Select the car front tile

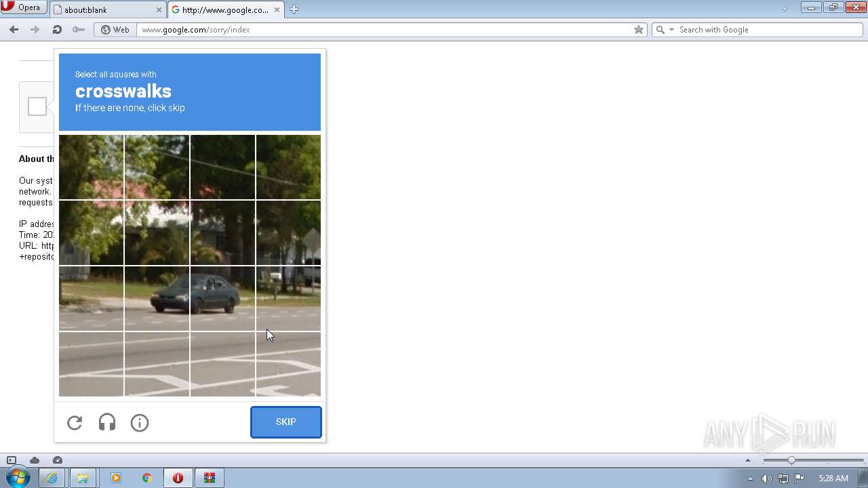157,298
